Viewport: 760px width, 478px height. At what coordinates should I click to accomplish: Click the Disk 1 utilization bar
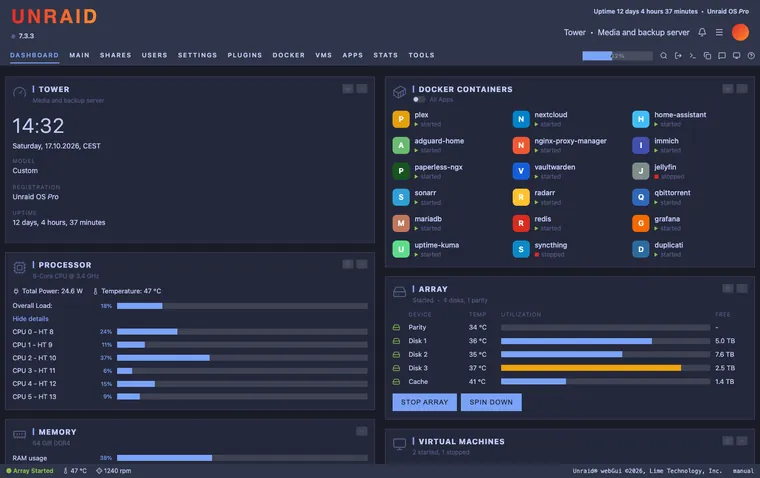pos(605,341)
